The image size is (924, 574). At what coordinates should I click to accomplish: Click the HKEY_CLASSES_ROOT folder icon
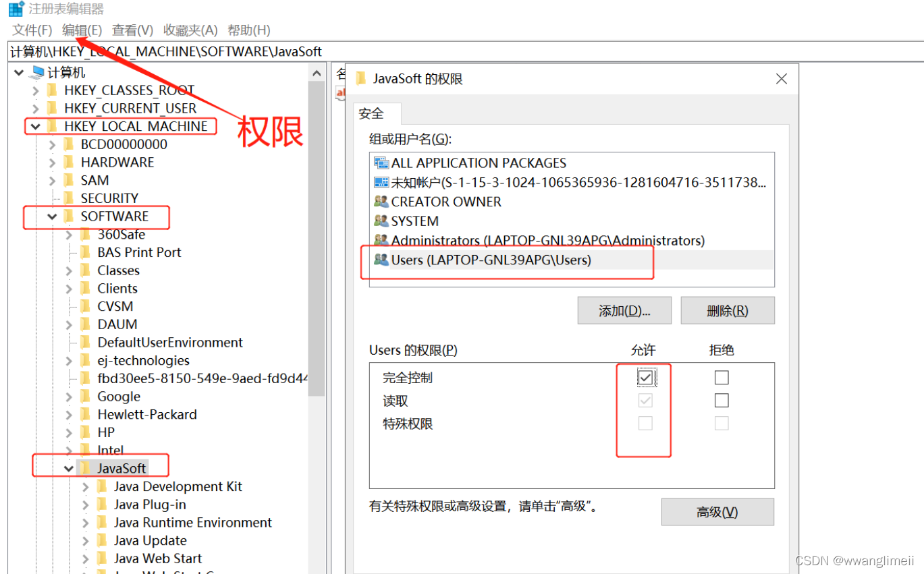[52, 90]
